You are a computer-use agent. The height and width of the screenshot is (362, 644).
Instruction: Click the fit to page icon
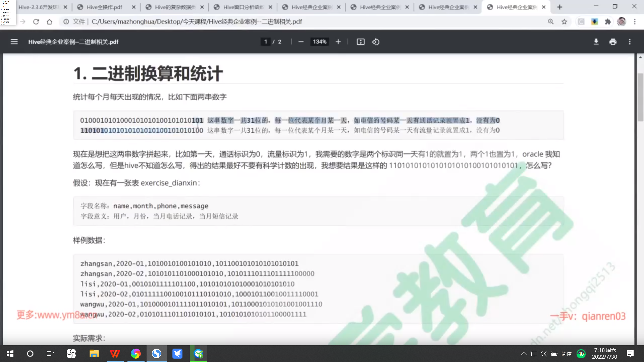[361, 42]
